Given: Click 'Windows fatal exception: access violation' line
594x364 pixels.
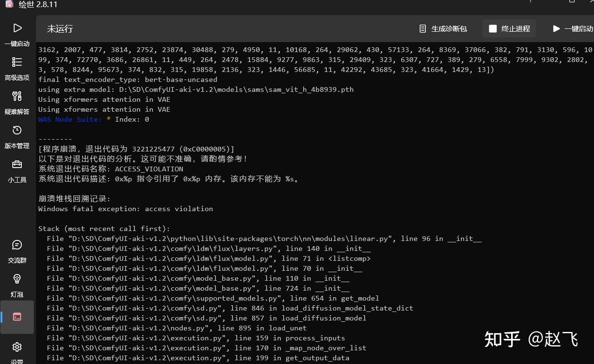Looking at the screenshot, I should pos(126,209).
